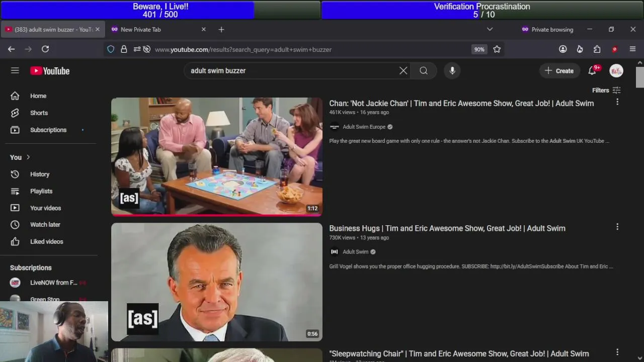Go back with the browser back arrow
The width and height of the screenshot is (644, 362).
pyautogui.click(x=11, y=49)
